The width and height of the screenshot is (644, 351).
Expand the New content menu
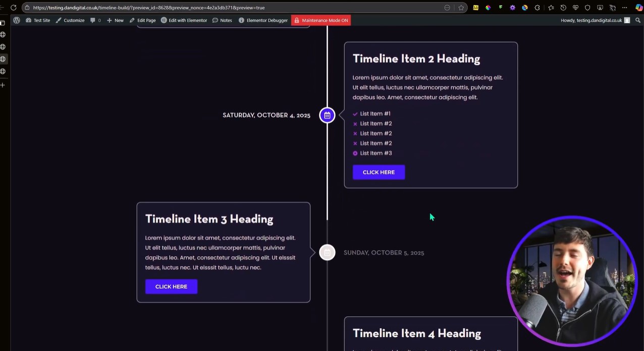115,20
